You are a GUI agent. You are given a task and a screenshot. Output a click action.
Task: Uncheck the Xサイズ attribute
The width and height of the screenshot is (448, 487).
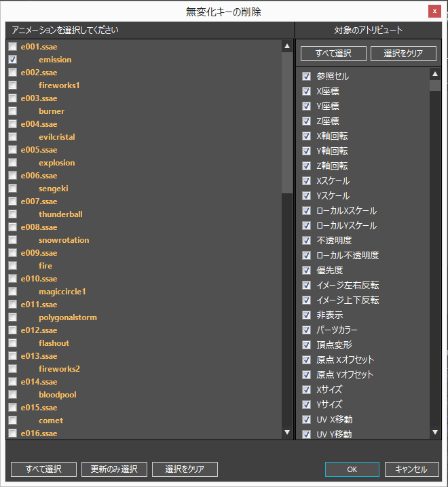pyautogui.click(x=307, y=389)
